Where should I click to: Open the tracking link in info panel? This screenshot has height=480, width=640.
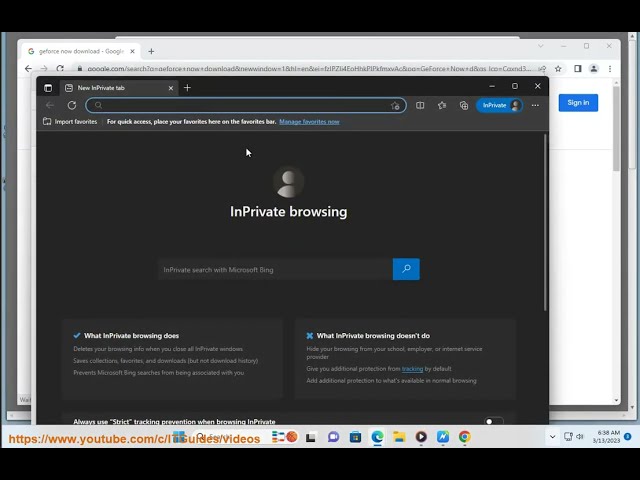[x=412, y=369]
